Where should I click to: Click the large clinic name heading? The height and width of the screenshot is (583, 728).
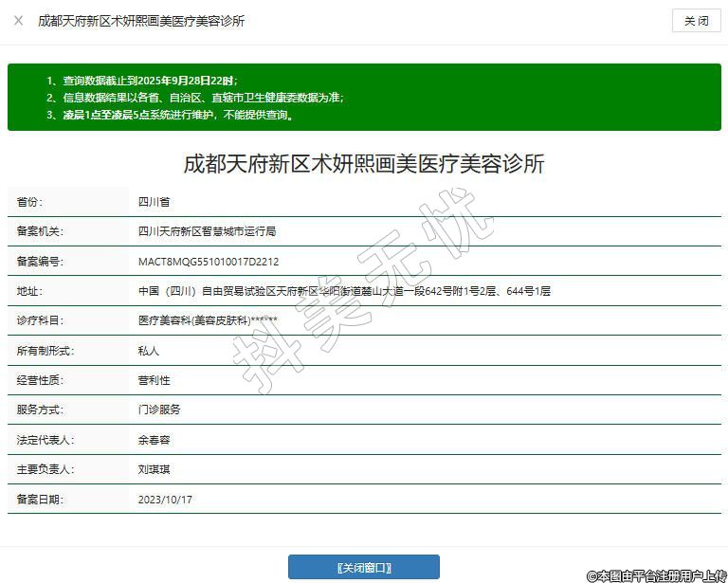coord(364,163)
